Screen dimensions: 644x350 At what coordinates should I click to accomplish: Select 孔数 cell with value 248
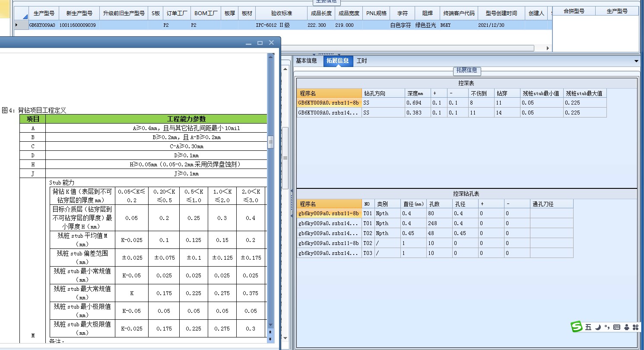click(439, 223)
